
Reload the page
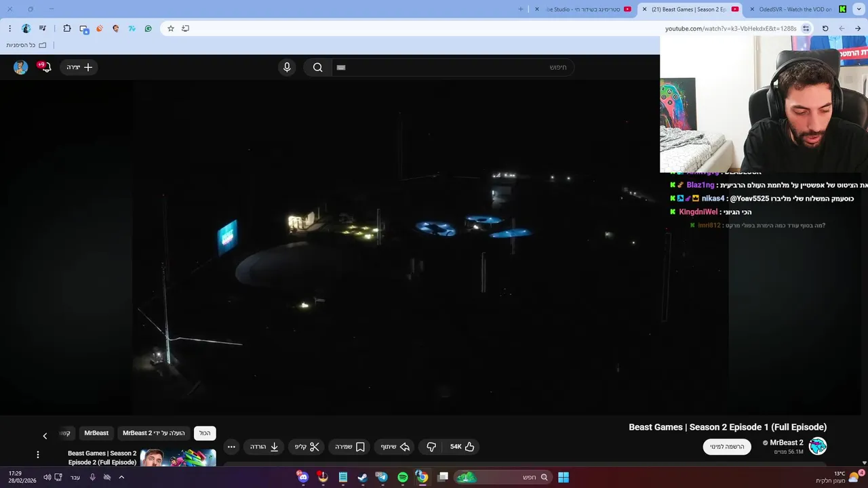(825, 28)
